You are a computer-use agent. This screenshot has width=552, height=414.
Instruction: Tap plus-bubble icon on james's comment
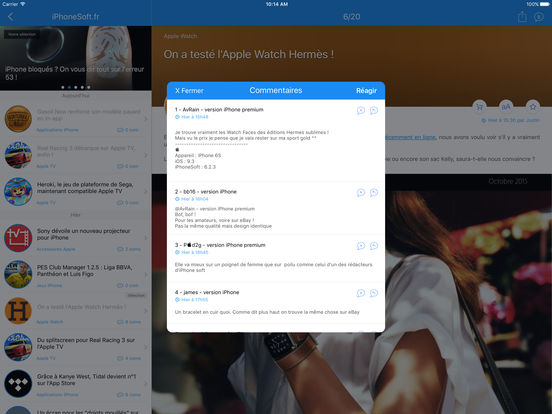361,293
